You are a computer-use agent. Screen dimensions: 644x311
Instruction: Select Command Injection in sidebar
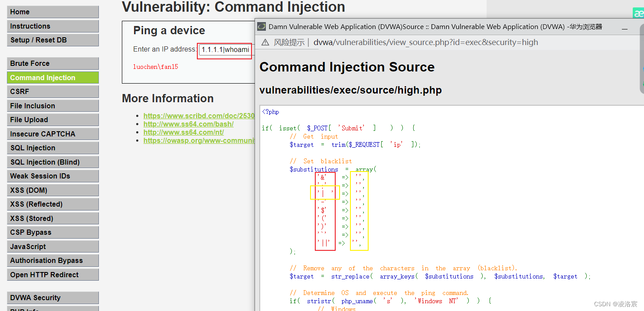click(52, 78)
